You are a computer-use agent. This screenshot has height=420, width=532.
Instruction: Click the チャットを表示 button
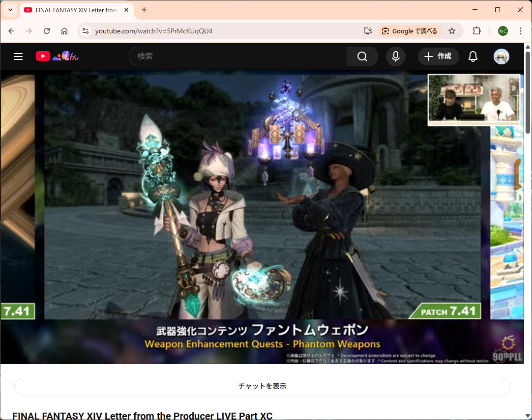pyautogui.click(x=262, y=386)
